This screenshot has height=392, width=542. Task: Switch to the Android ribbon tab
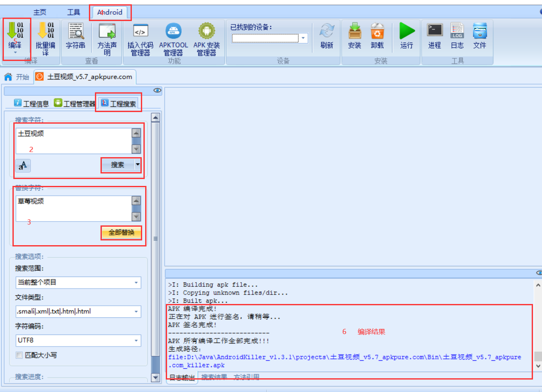tap(111, 12)
